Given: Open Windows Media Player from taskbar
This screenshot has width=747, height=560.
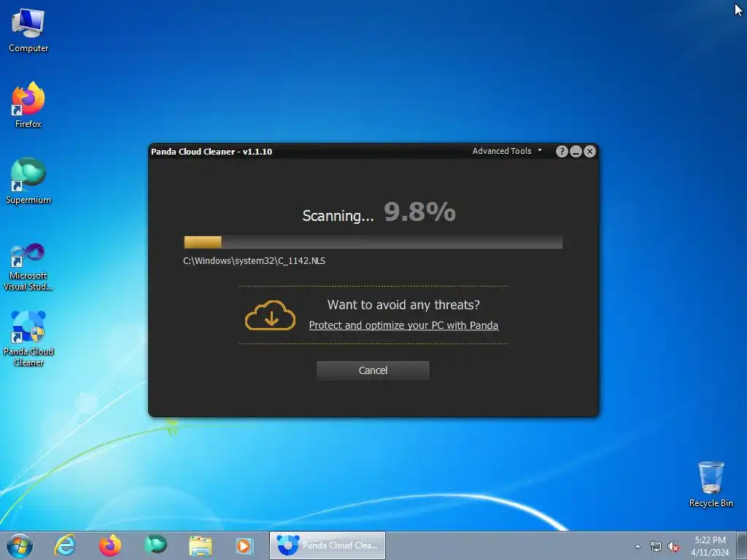Looking at the screenshot, I should point(245,545).
